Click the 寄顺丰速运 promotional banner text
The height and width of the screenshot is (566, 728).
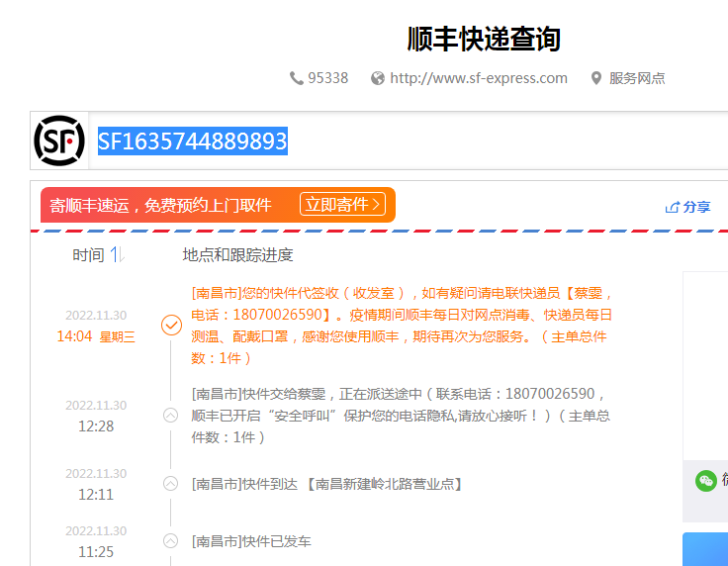pos(160,205)
